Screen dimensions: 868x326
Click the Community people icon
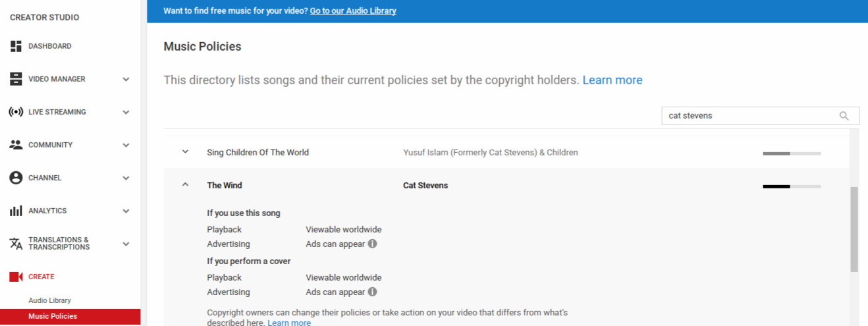click(x=16, y=145)
